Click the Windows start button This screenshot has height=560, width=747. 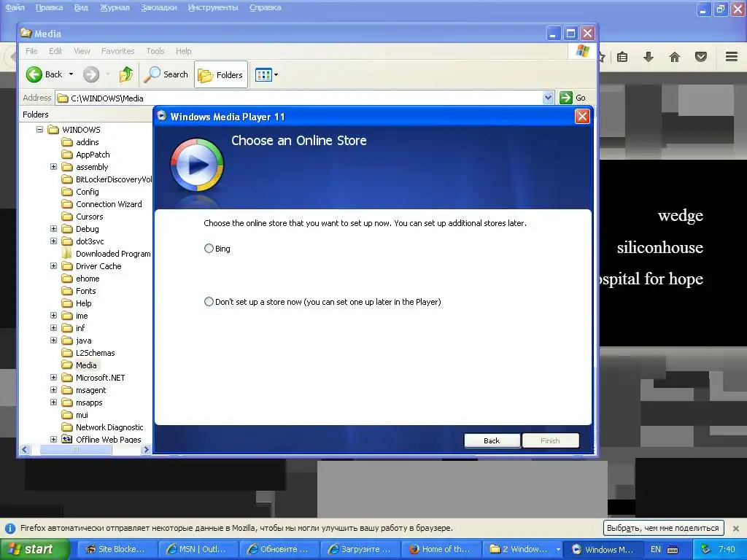pyautogui.click(x=35, y=549)
